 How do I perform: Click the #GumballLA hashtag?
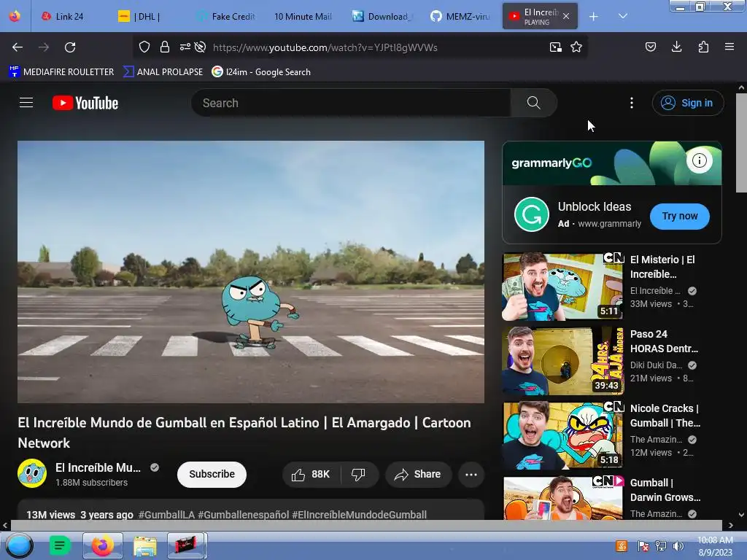(x=166, y=515)
